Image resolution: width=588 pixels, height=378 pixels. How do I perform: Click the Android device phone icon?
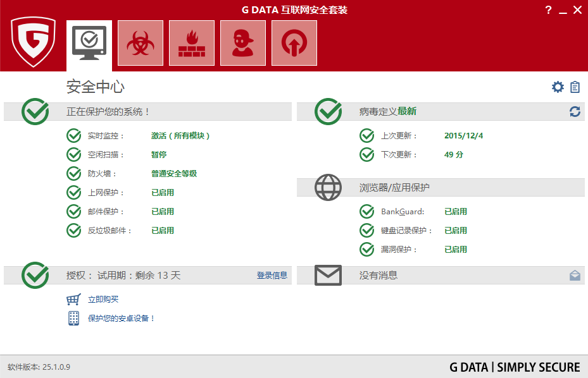[x=74, y=318]
